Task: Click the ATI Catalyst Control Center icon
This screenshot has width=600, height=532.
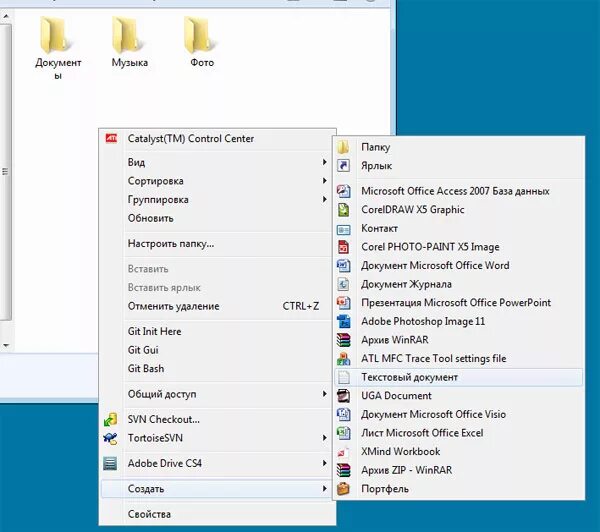Action: click(111, 139)
